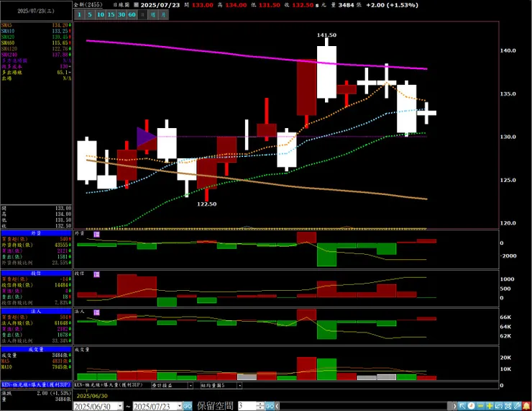
Task: Click the pencil drawing tool icon
Action: (517, 406)
